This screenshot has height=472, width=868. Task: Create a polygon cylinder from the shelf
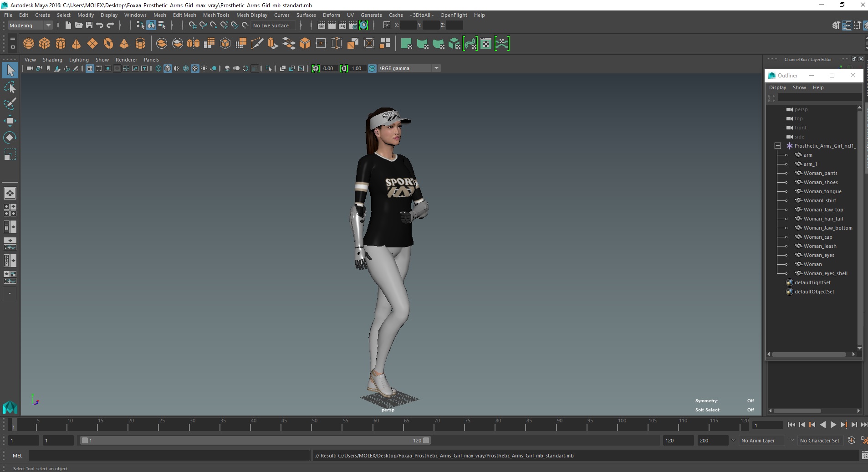click(60, 43)
